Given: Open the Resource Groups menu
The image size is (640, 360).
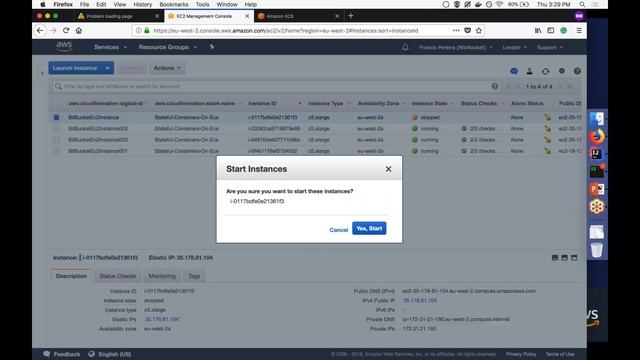Looking at the screenshot, I should click(x=167, y=47).
